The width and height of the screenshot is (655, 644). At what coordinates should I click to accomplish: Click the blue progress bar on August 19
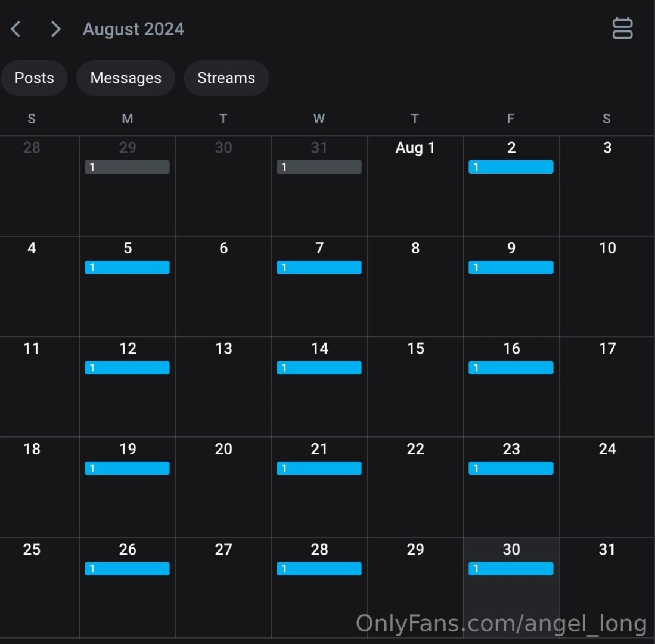pyautogui.click(x=127, y=468)
